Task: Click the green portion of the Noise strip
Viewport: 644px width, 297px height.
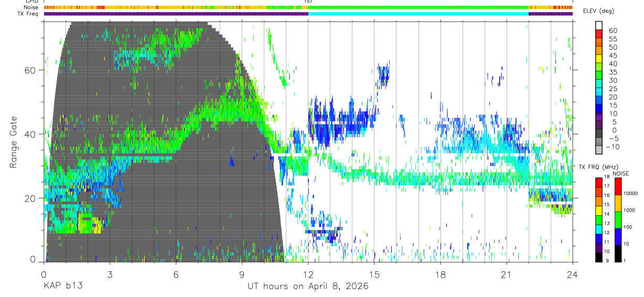Action: 420,8
